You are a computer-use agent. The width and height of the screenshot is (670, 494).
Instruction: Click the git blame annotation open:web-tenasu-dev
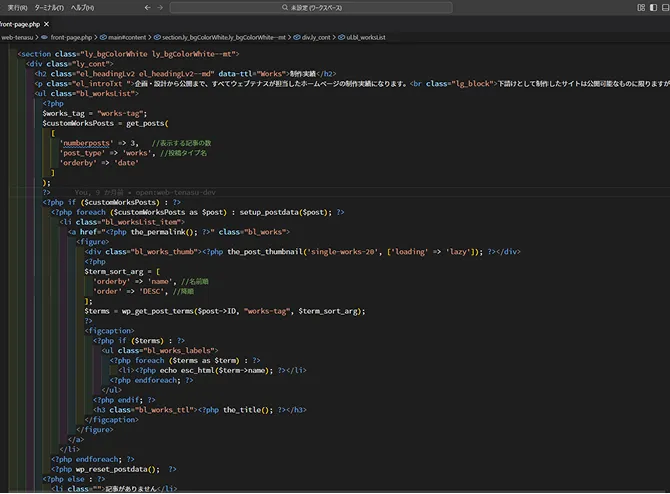pyautogui.click(x=176, y=193)
